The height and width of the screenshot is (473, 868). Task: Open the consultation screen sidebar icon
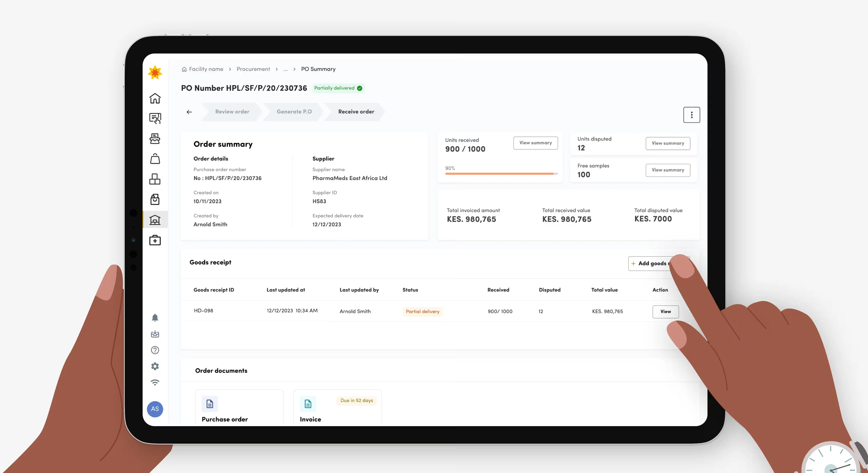(155, 118)
